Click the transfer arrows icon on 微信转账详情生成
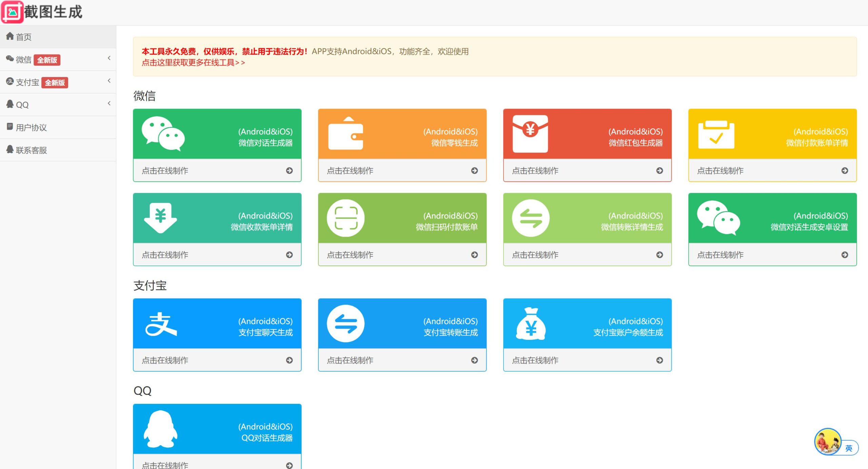This screenshot has height=469, width=868. [531, 218]
